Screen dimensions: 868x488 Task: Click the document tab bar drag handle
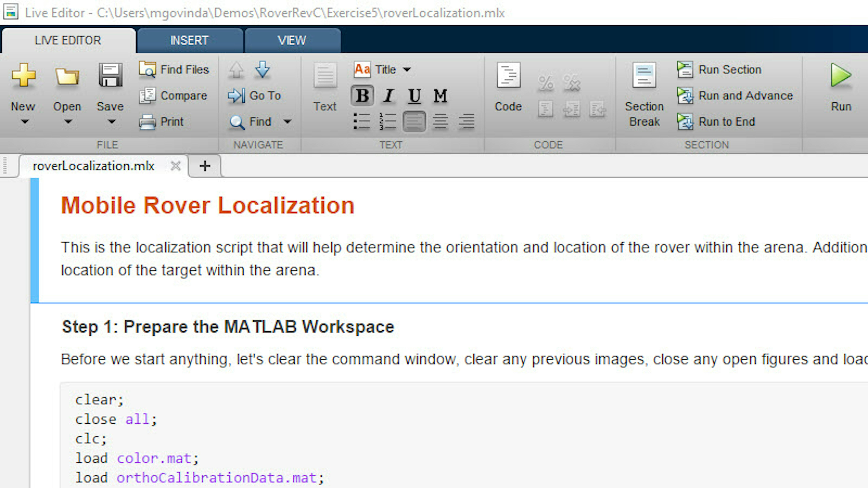pyautogui.click(x=5, y=165)
